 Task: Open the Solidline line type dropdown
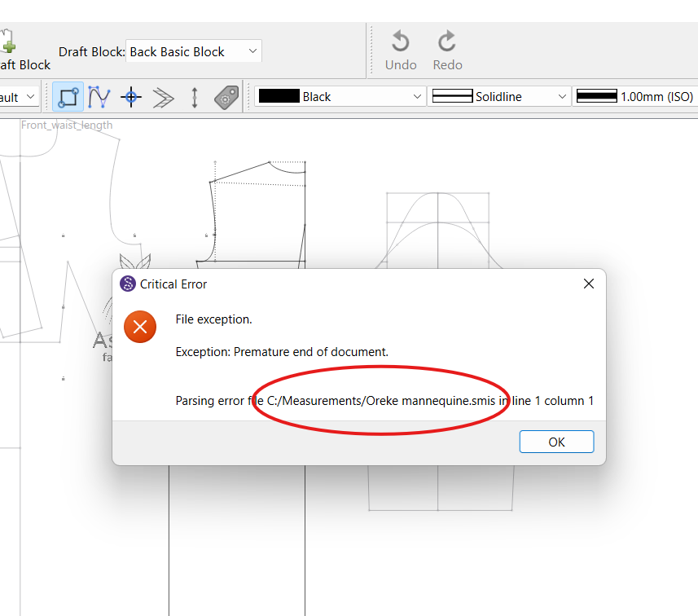coord(500,97)
